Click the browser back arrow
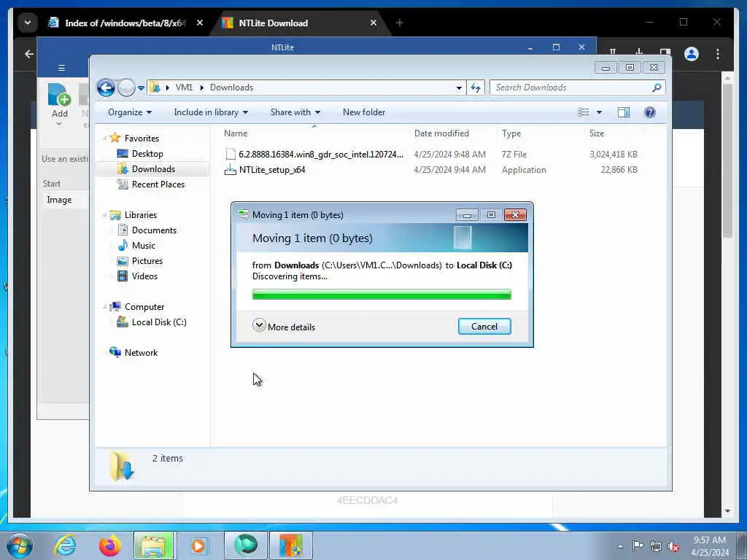Image resolution: width=747 pixels, height=560 pixels. [x=29, y=54]
